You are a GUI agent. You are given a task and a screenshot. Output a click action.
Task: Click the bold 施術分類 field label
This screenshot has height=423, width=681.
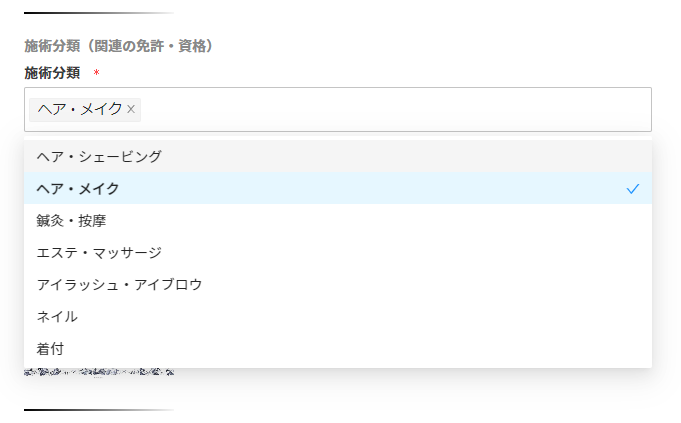52,73
